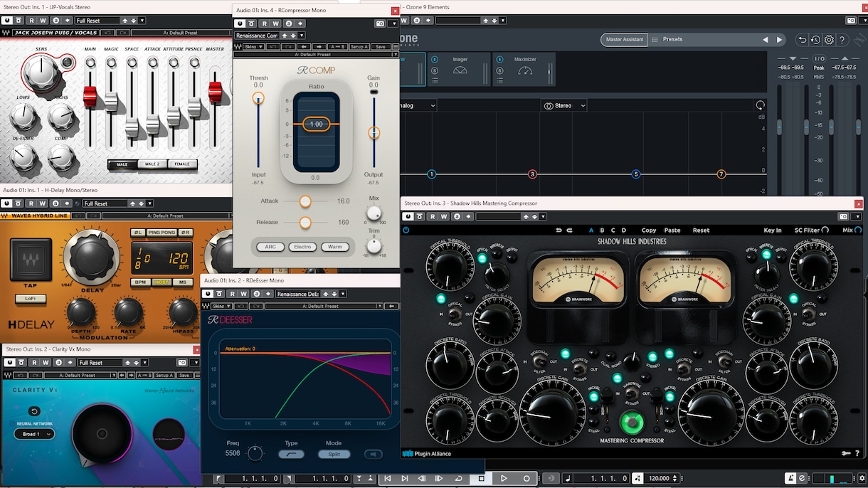
Task: Click the Shadow Hills redo arrow
Action: coord(570,230)
